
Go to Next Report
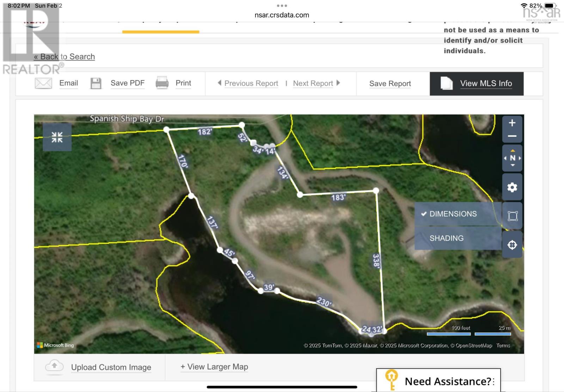click(x=313, y=84)
